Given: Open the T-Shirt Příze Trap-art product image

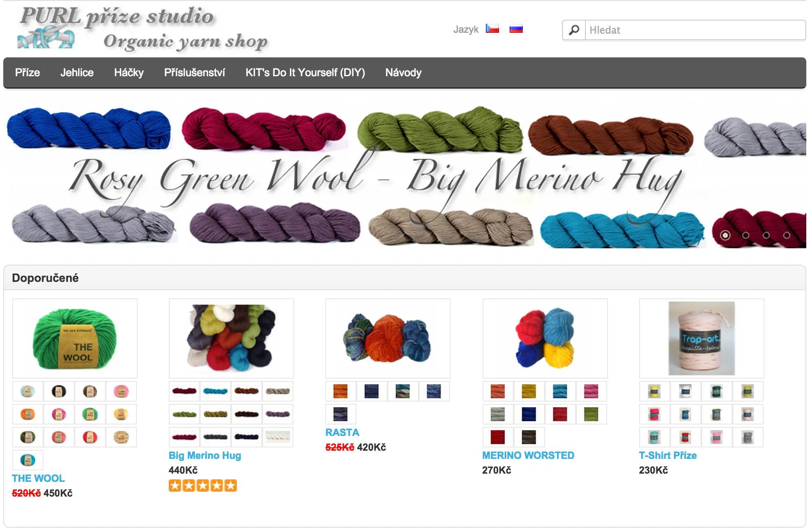Looking at the screenshot, I should [701, 338].
